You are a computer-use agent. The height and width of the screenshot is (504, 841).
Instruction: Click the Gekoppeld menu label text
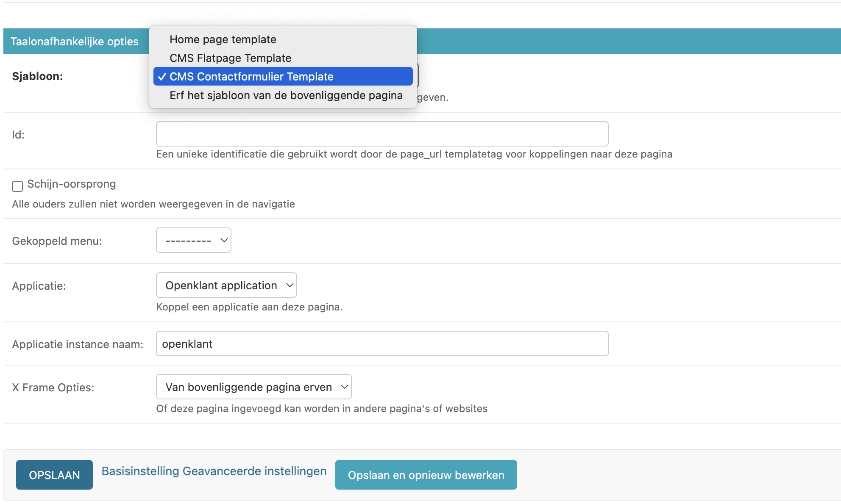[x=57, y=241]
